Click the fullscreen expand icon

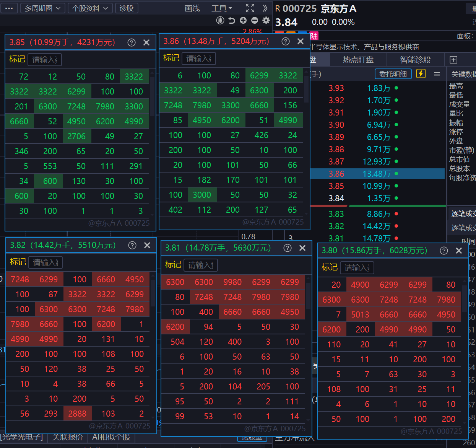tap(250, 8)
